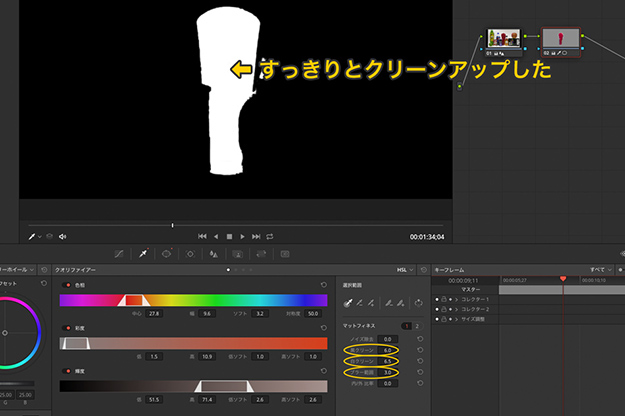Click the stop playback button
This screenshot has width=625, height=416.
[x=229, y=237]
